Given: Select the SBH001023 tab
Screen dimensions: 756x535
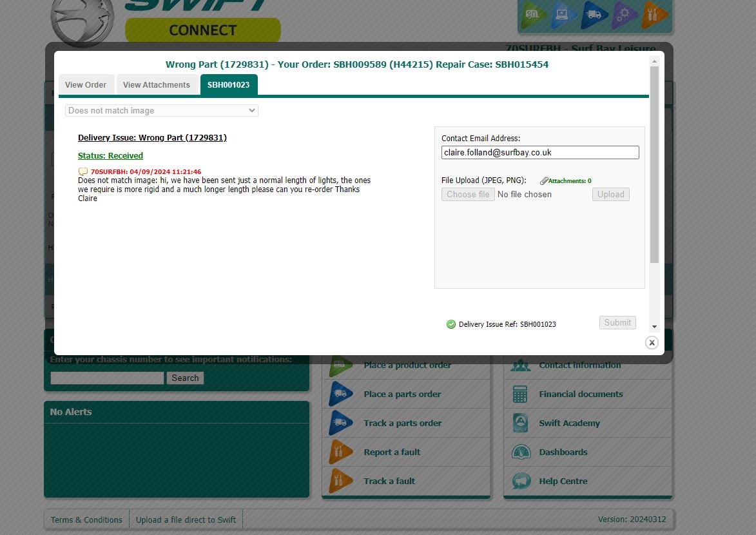Looking at the screenshot, I should pyautogui.click(x=229, y=85).
